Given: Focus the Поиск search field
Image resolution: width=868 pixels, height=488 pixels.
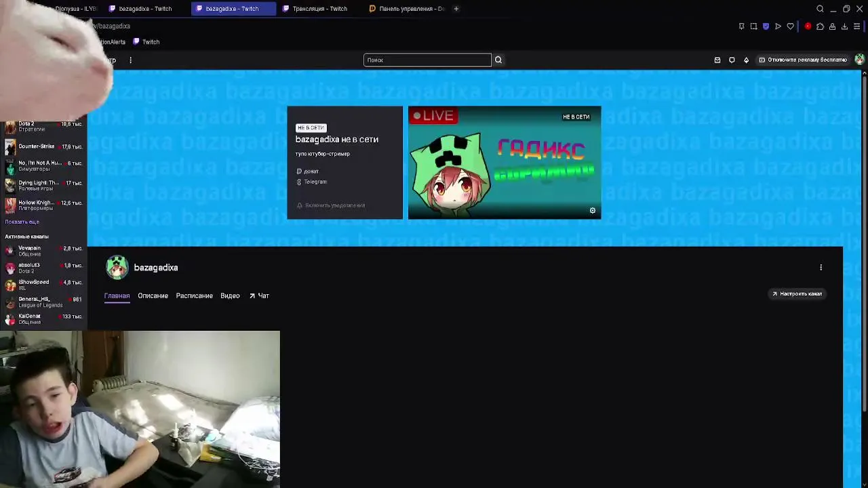Looking at the screenshot, I should tap(427, 60).
